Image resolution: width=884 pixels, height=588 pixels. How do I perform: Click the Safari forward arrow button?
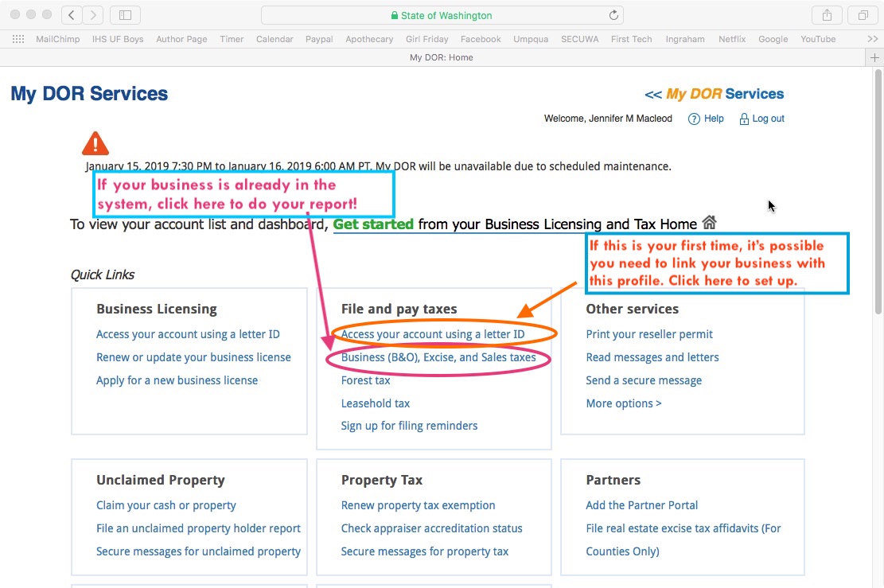93,15
